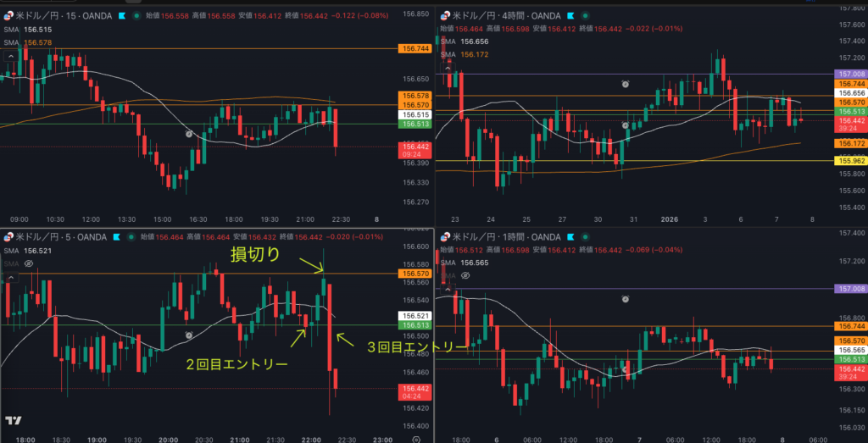Click the 2回目エントリー text label

pyautogui.click(x=236, y=363)
